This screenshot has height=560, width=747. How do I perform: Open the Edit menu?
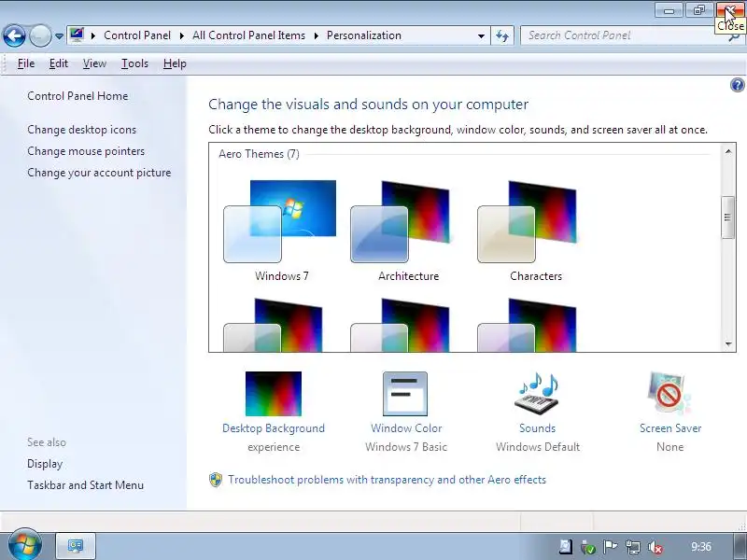59,63
